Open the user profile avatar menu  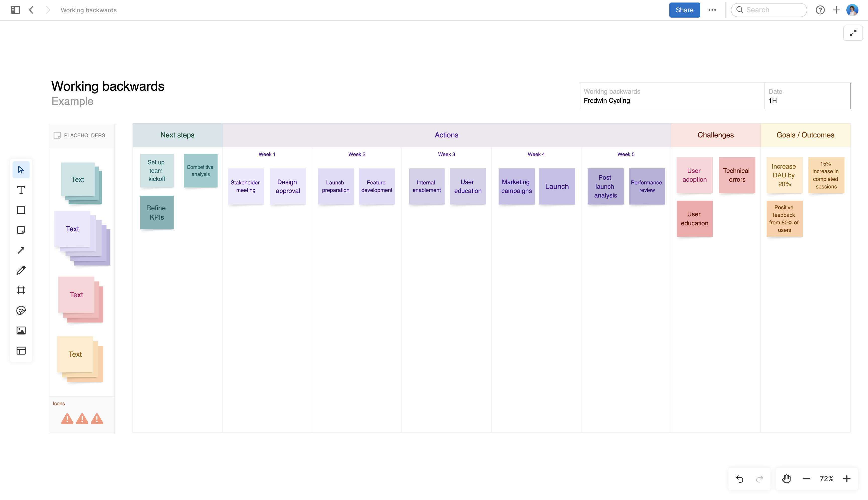(853, 10)
